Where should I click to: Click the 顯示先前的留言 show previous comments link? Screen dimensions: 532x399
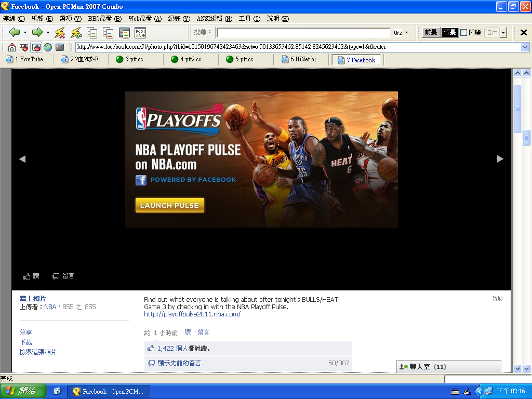[179, 363]
